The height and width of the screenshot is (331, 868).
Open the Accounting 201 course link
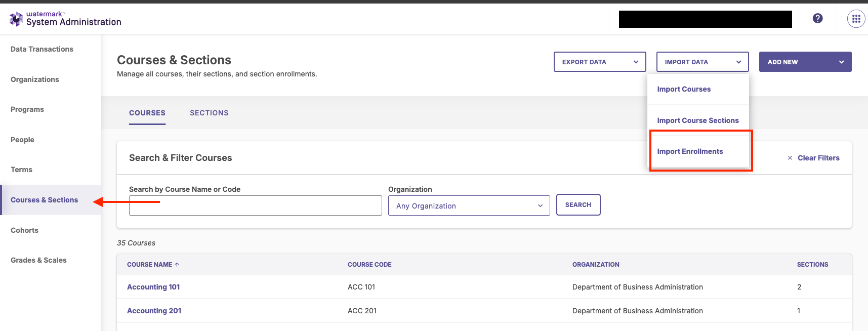tap(154, 311)
